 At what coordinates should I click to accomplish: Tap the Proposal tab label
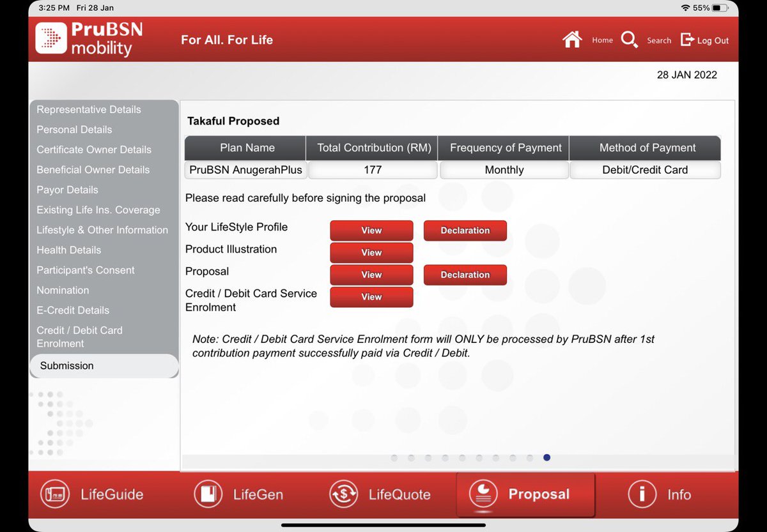tap(539, 494)
